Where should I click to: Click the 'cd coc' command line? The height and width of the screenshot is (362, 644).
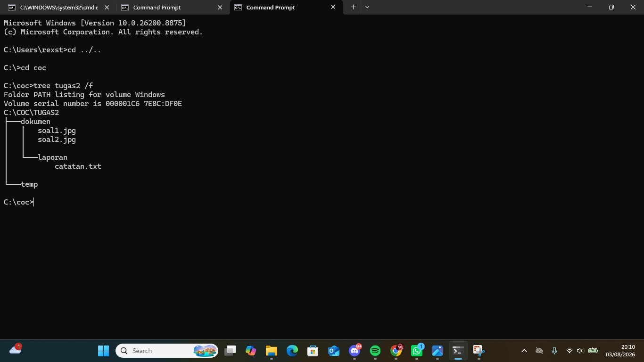25,68
